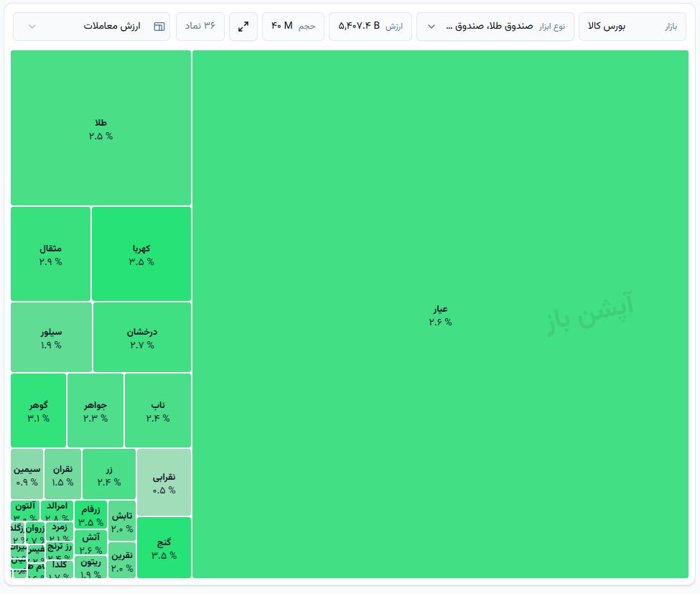Click the کهربا ۳.۵٪ tile

(141, 254)
